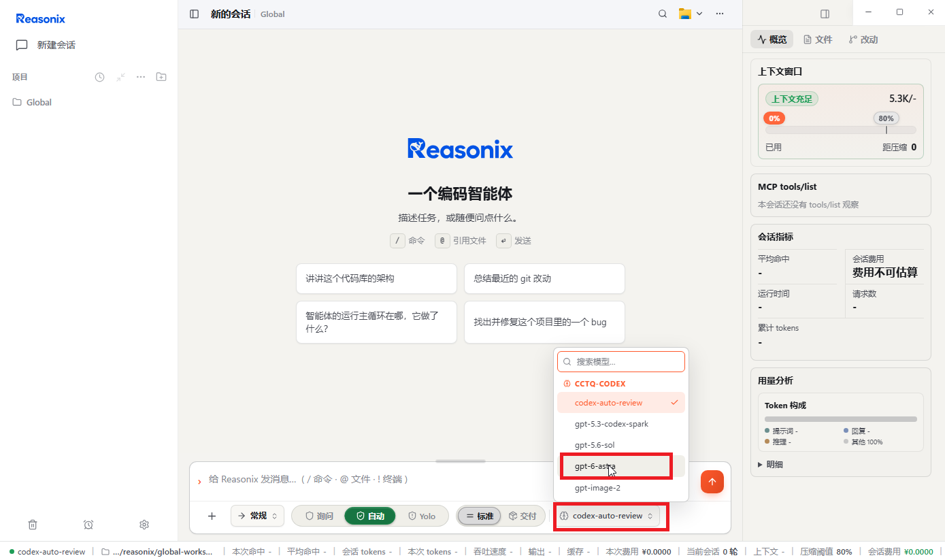This screenshot has height=560, width=945.
Task: Send message with orange arrow button
Action: [712, 482]
